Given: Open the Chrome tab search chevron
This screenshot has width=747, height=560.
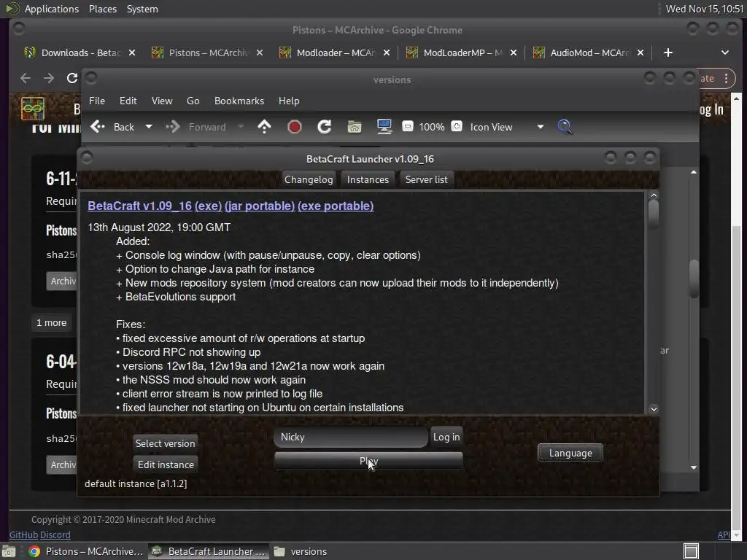Looking at the screenshot, I should point(724,52).
